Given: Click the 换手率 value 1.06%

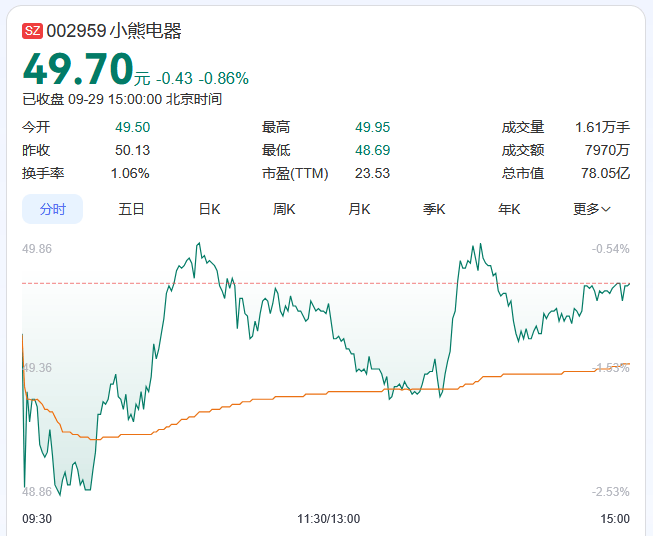Looking at the screenshot, I should [130, 173].
